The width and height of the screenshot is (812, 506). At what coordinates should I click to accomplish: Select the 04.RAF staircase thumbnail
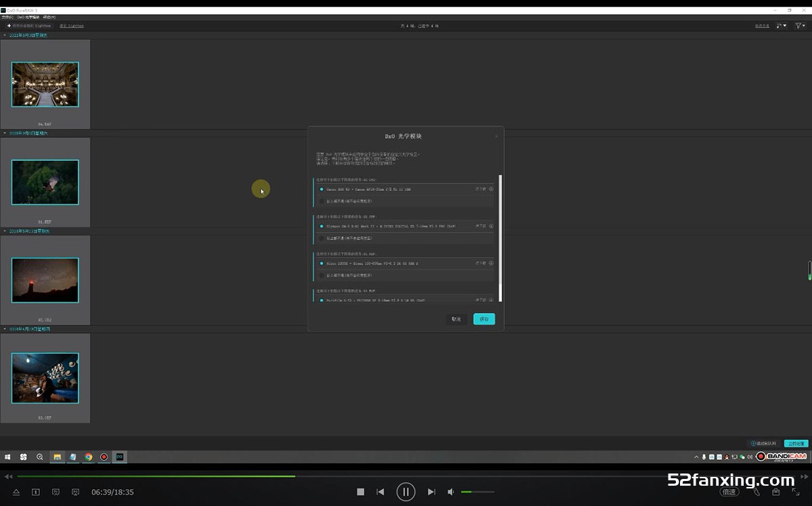[x=45, y=85]
